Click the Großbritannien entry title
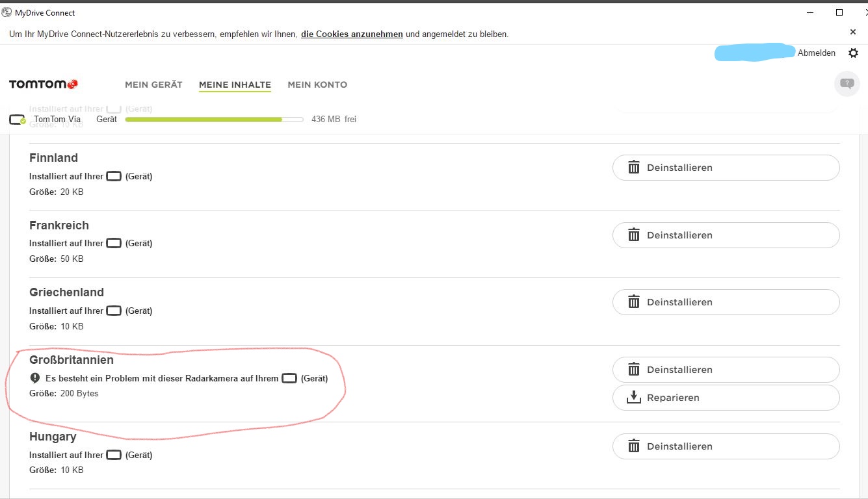The image size is (868, 499). pos(72,360)
